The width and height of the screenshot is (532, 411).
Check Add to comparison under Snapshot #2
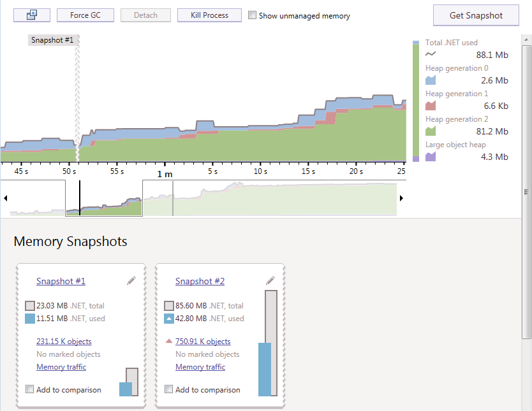click(x=168, y=389)
